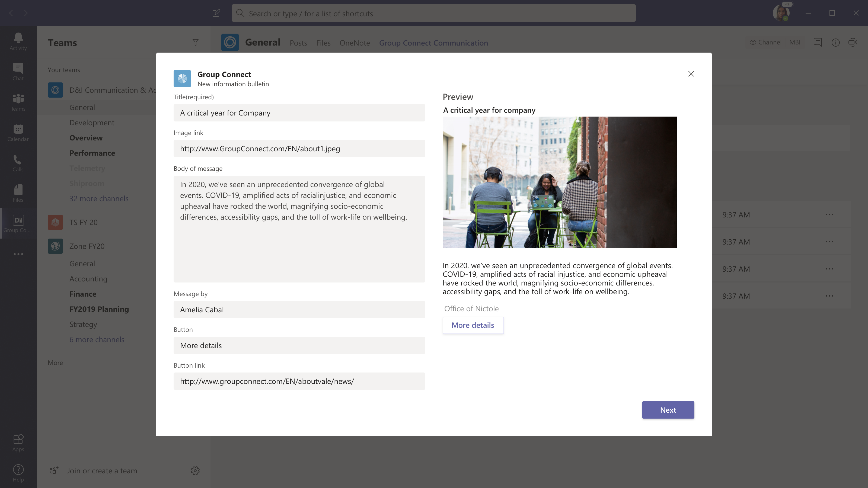
Task: Select General under Zone FY20
Action: pyautogui.click(x=82, y=264)
